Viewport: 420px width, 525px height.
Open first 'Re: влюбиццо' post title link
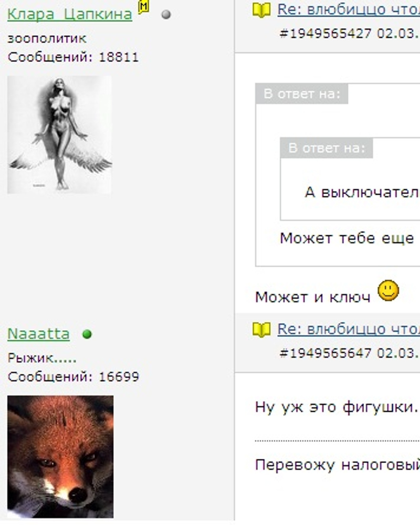348,9
